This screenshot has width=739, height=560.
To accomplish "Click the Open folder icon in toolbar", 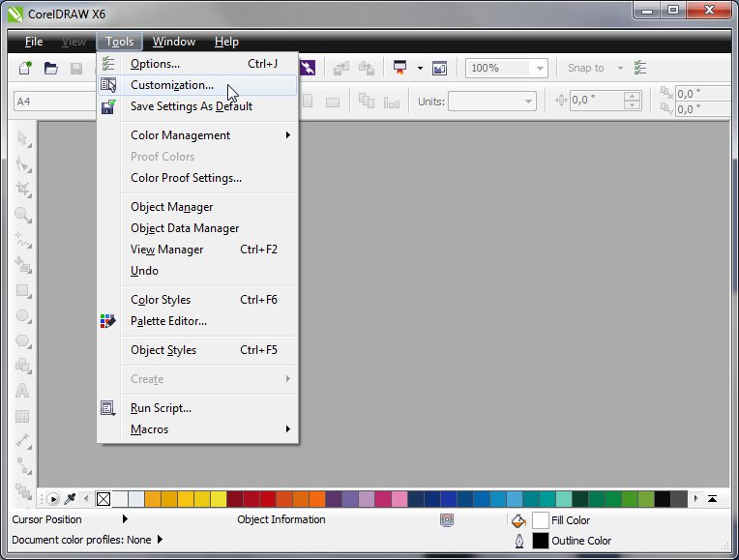I will [50, 69].
